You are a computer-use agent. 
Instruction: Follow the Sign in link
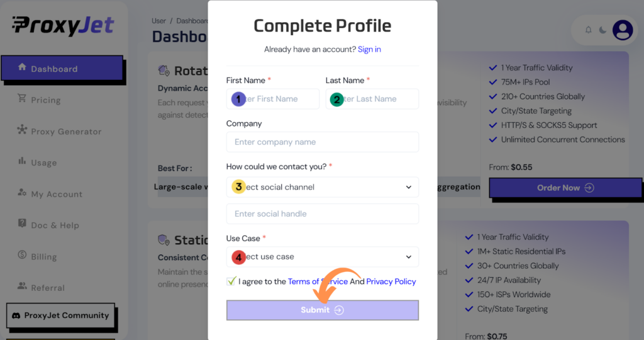pos(369,49)
